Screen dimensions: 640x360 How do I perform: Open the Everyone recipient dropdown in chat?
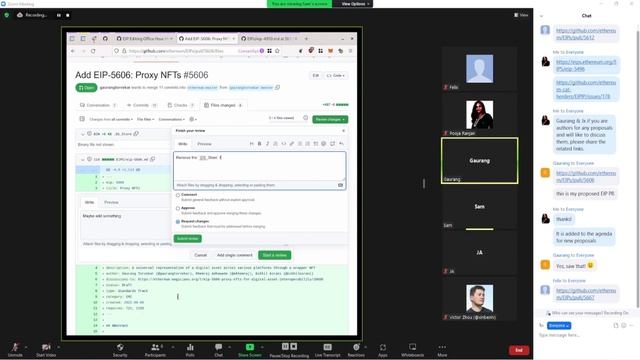tap(559, 325)
